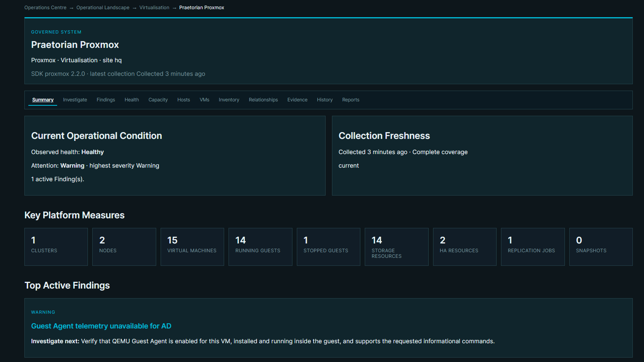Switch to the Health tab
This screenshot has width=644, height=362.
pos(132,100)
